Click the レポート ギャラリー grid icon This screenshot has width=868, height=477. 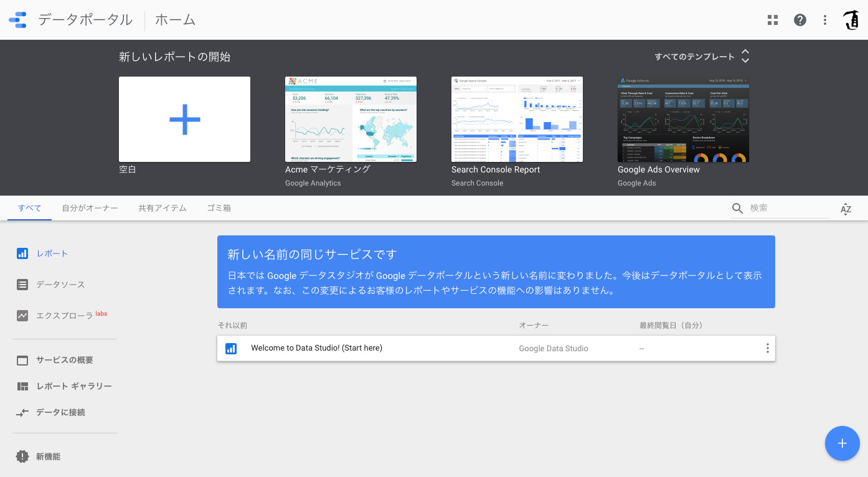tap(22, 387)
